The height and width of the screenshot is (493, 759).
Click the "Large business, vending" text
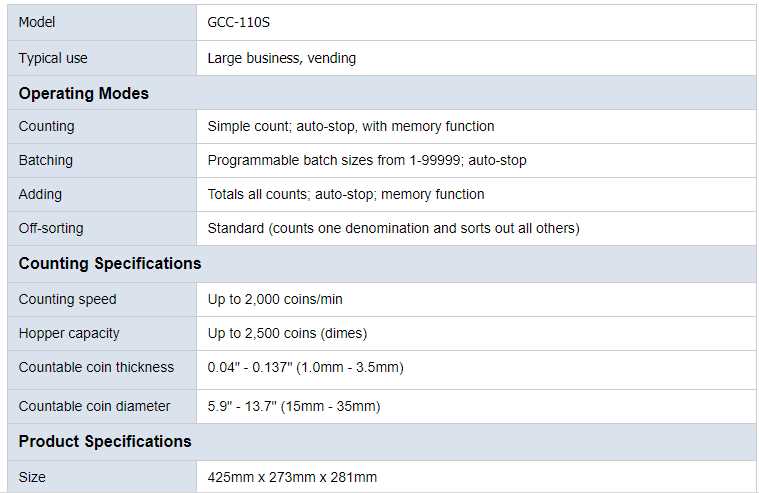(x=281, y=58)
